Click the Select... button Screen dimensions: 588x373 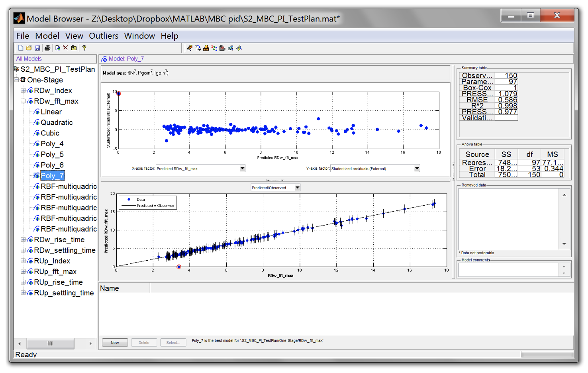[x=173, y=343]
